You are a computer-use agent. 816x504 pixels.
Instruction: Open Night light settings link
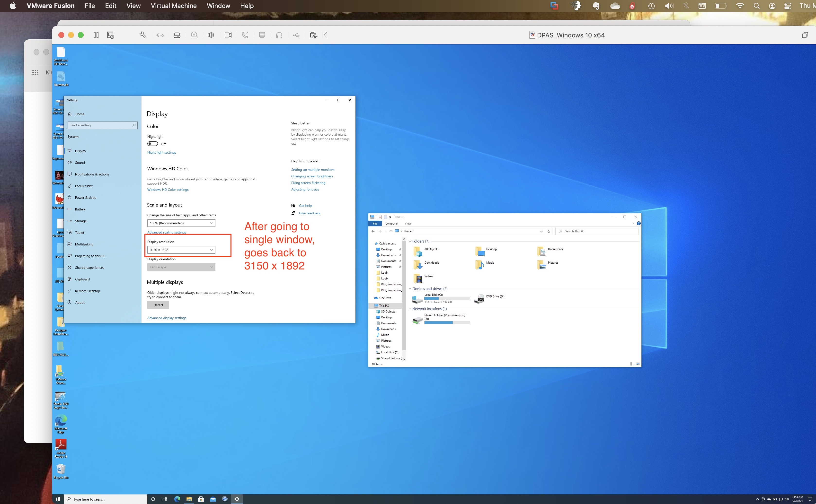click(x=162, y=152)
